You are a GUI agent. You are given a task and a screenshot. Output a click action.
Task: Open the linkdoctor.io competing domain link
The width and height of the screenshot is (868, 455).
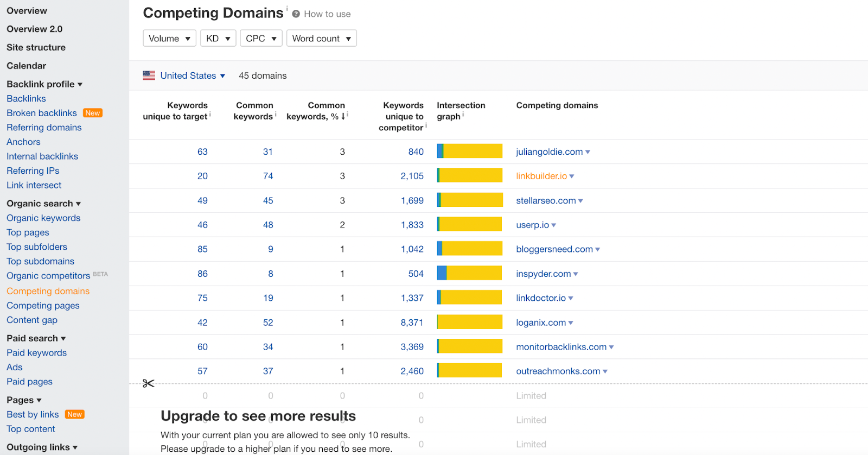541,298
